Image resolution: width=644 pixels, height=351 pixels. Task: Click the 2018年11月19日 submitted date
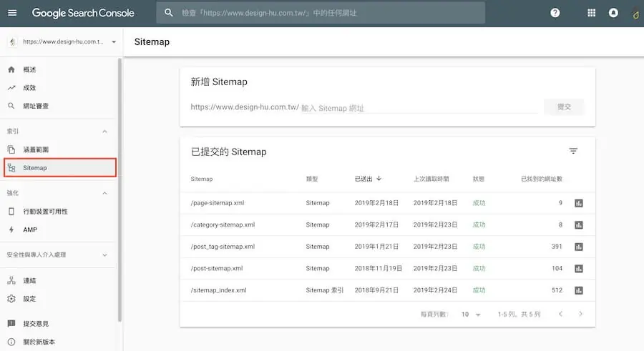coord(379,268)
